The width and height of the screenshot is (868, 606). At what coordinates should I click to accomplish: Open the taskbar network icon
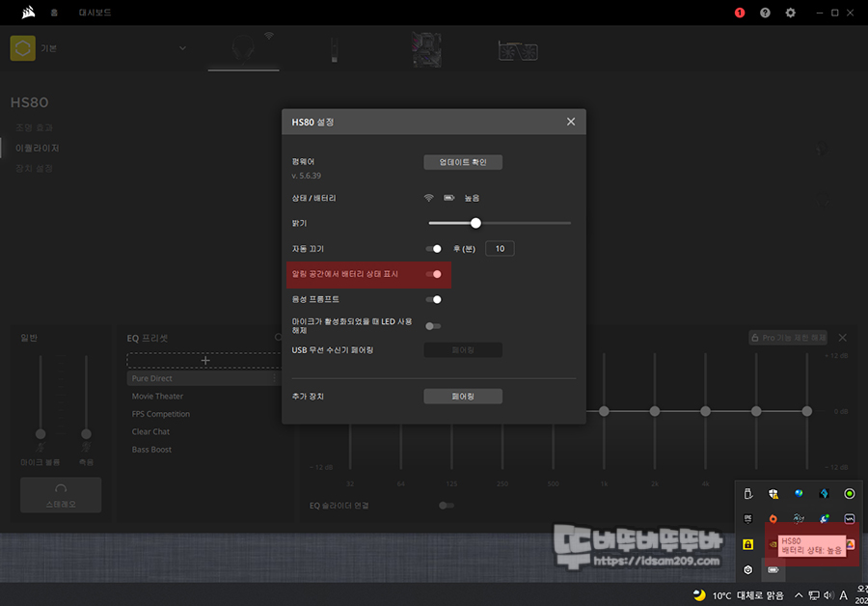[814, 595]
